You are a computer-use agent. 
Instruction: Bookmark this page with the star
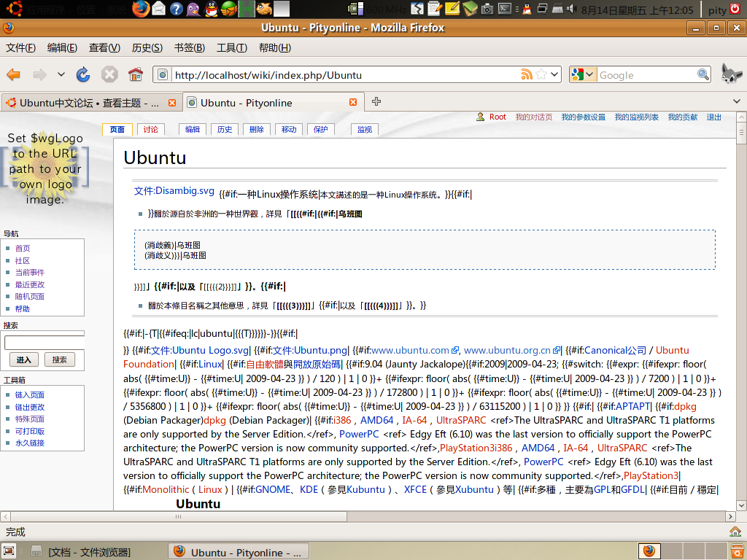(x=541, y=74)
